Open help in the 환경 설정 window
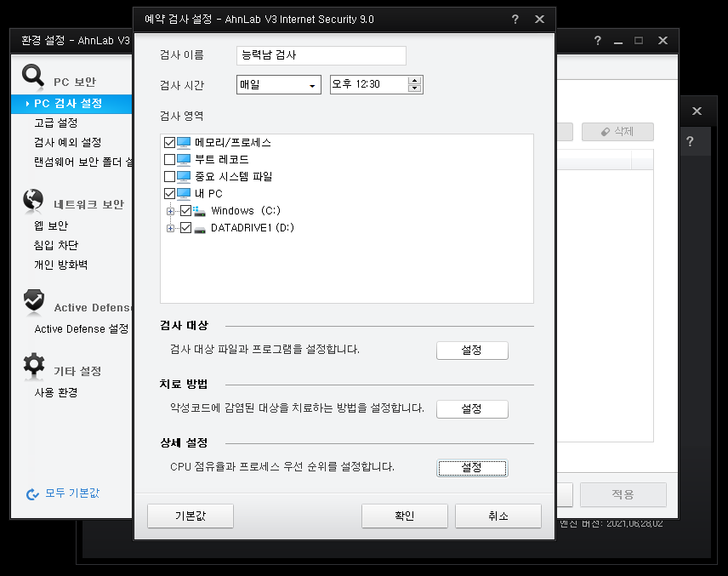 (598, 40)
